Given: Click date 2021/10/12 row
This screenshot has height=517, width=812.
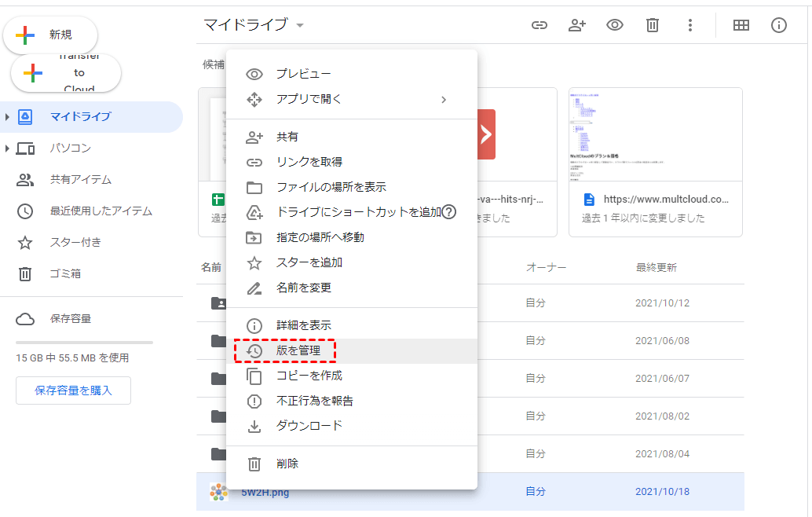Looking at the screenshot, I should [662, 303].
